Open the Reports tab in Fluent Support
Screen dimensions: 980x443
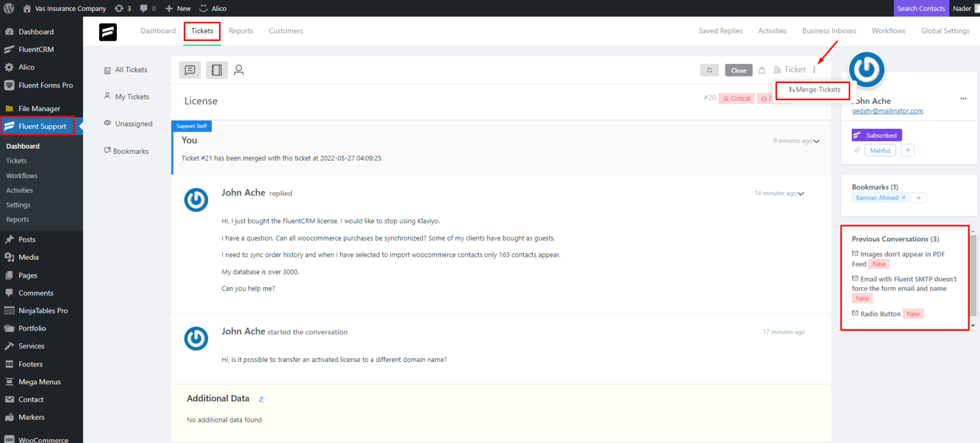[241, 31]
